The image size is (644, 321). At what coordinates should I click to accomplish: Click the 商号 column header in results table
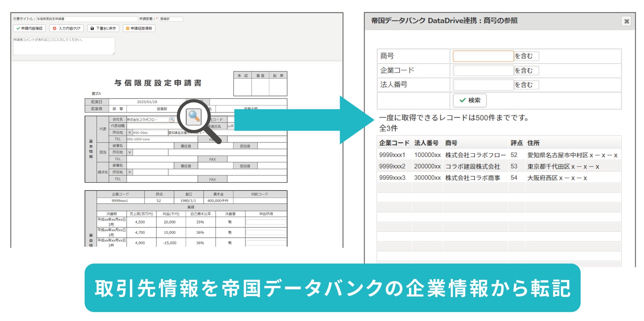pyautogui.click(x=451, y=143)
